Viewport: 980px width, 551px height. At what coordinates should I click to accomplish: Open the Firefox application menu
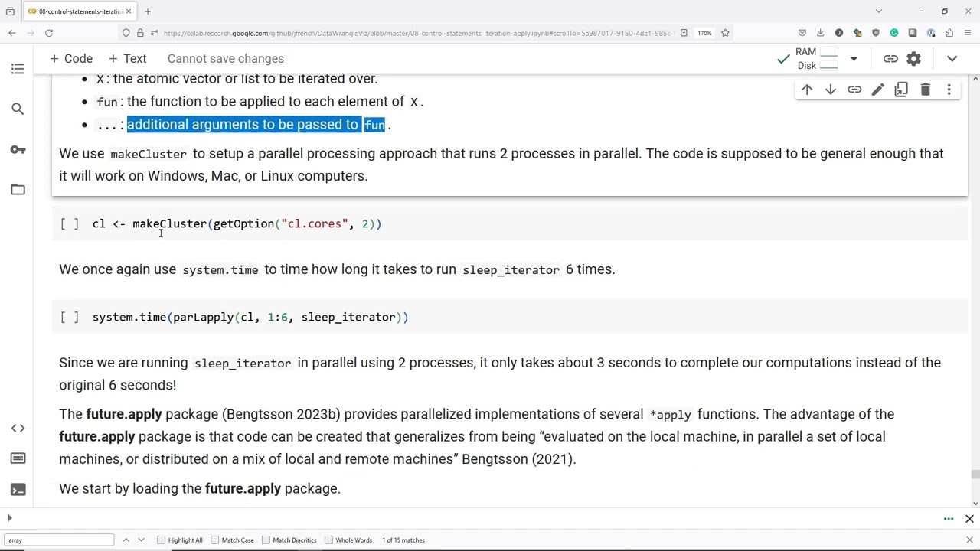pos(968,33)
